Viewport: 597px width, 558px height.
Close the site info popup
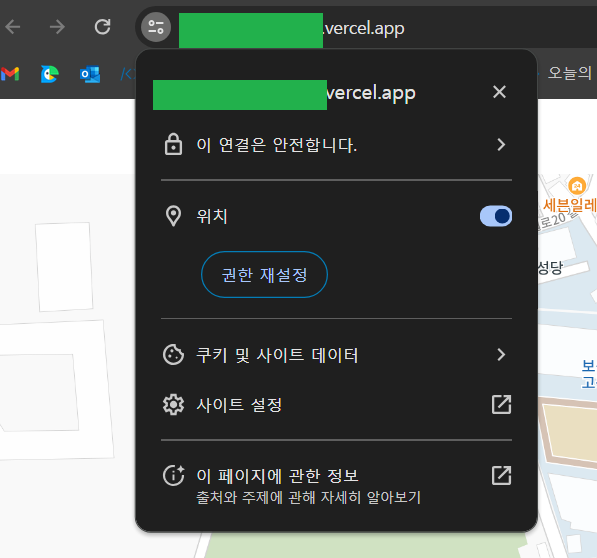point(499,92)
